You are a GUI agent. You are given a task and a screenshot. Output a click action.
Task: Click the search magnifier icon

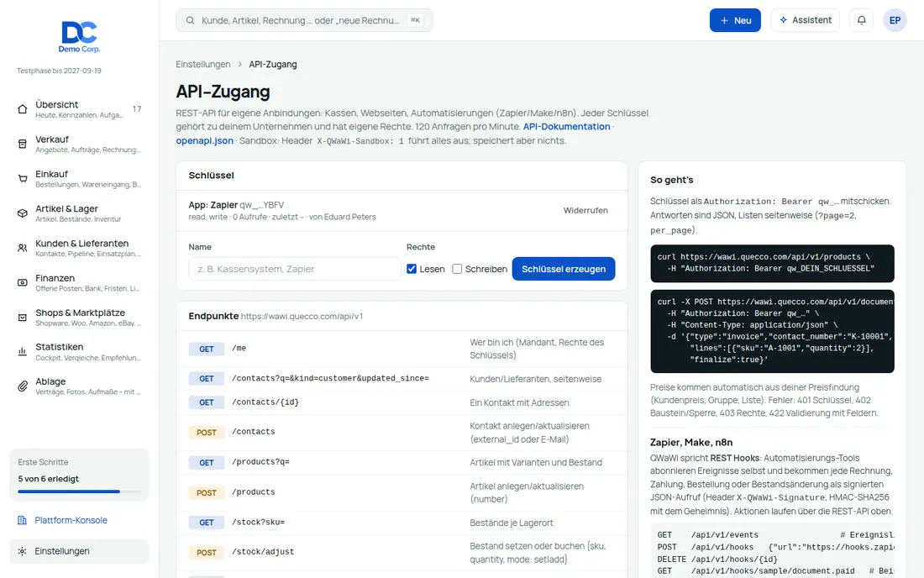pyautogui.click(x=191, y=21)
